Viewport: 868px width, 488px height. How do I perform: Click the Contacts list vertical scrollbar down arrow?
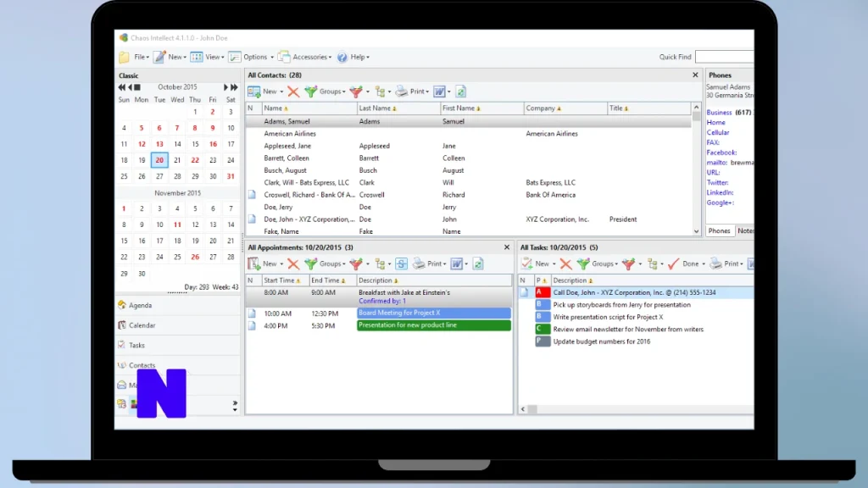click(x=697, y=231)
